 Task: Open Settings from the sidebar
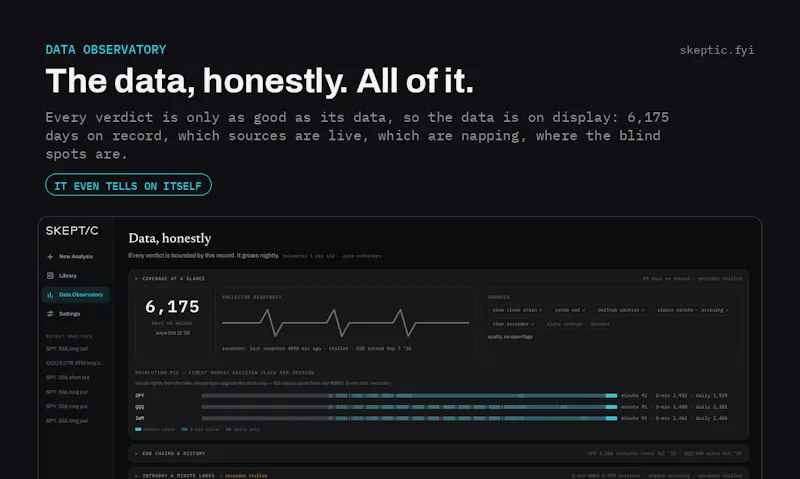pos(76,314)
